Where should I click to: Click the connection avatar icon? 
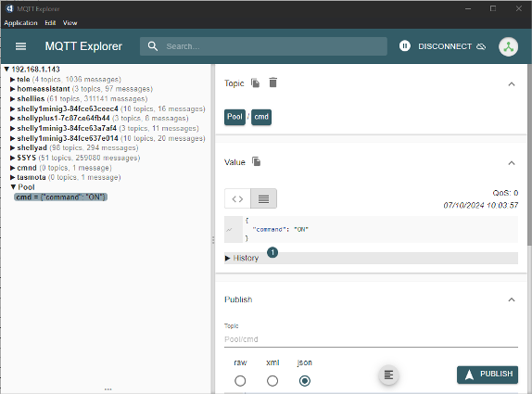[x=508, y=46]
